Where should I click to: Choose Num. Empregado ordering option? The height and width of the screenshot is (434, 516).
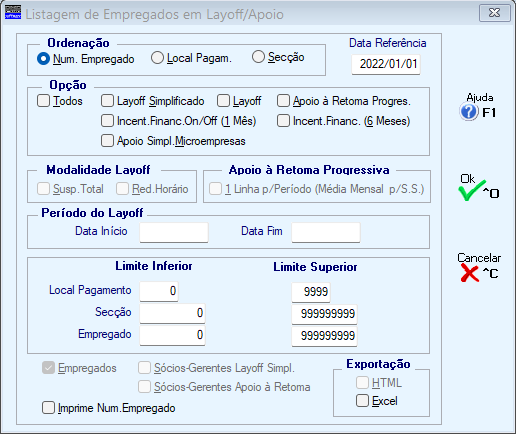tap(43, 59)
